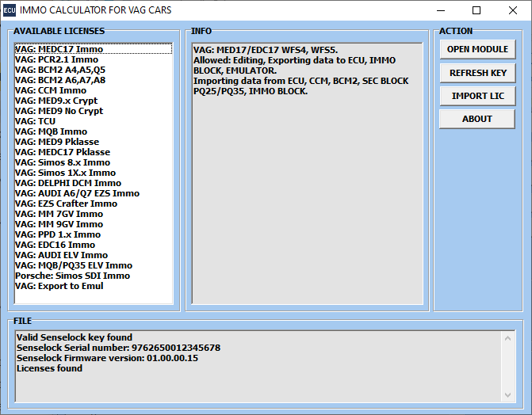Click FILE log scrollbar down arrow
This screenshot has height=415, width=532.
508,394
